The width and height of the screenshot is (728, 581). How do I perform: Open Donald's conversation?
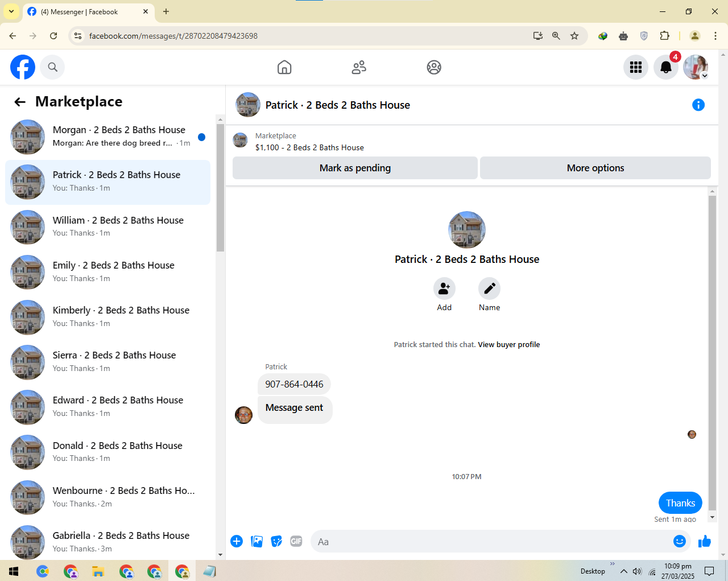pyautogui.click(x=108, y=452)
